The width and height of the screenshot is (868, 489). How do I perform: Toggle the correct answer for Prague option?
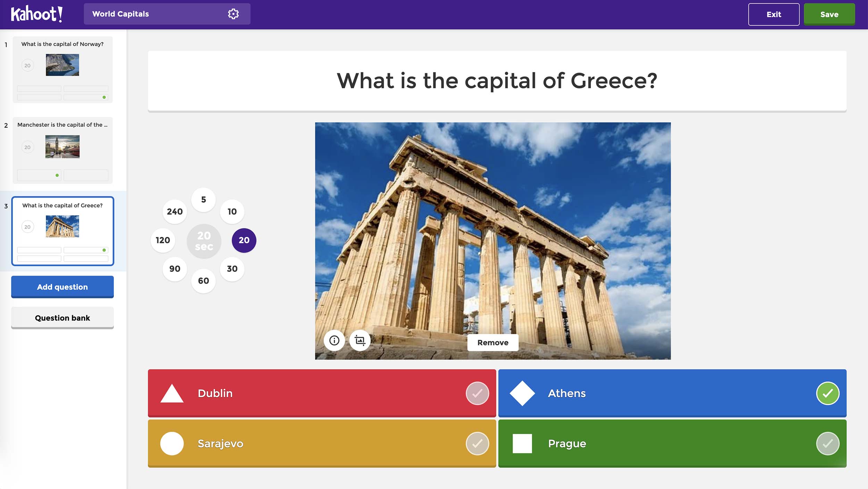point(827,443)
